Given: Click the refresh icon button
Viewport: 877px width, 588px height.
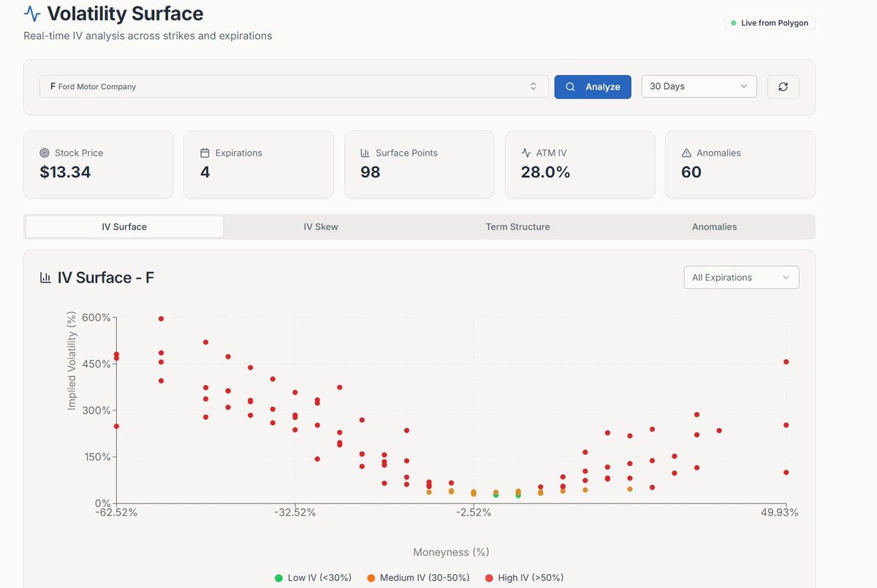Looking at the screenshot, I should click(783, 86).
